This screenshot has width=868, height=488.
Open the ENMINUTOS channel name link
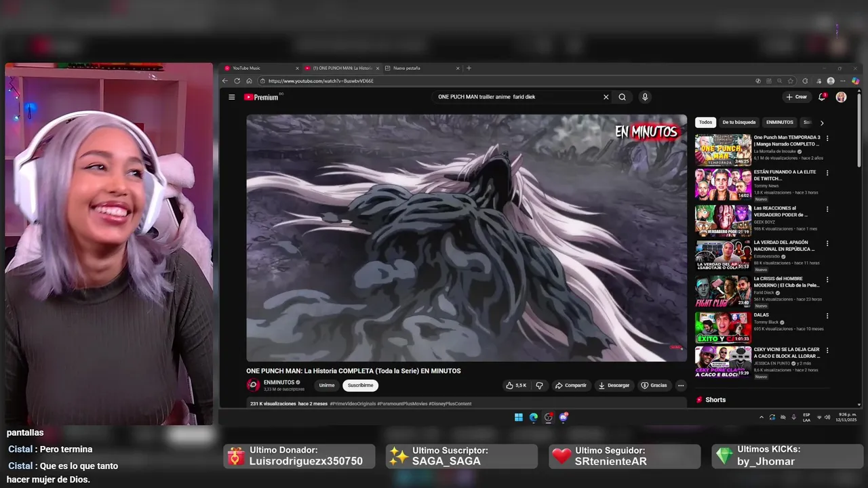point(279,382)
